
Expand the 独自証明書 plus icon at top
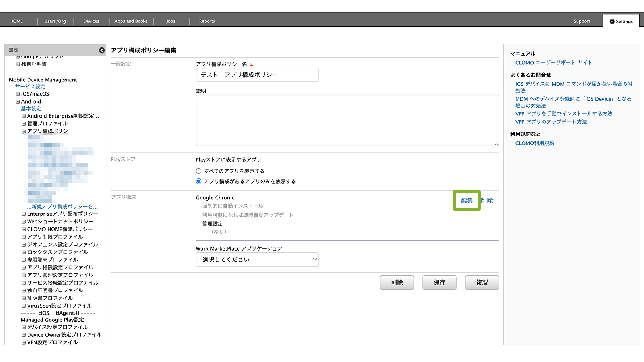click(18, 64)
